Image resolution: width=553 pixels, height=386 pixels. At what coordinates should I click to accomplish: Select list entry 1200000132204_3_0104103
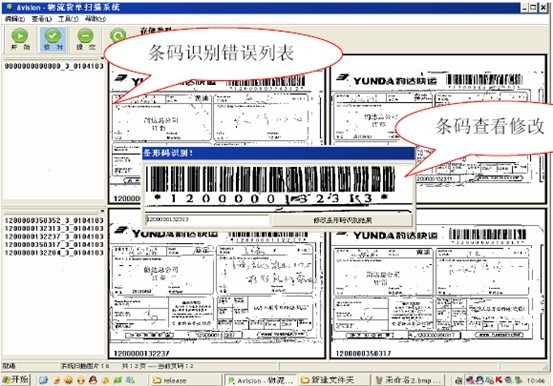coord(54,253)
